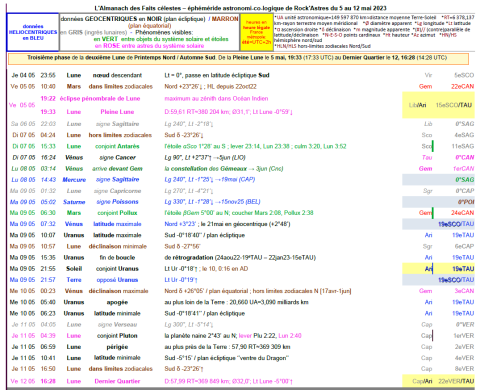Click the time '10:41' in Lune row
The height and width of the screenshot is (390, 480).
[x=48, y=358]
